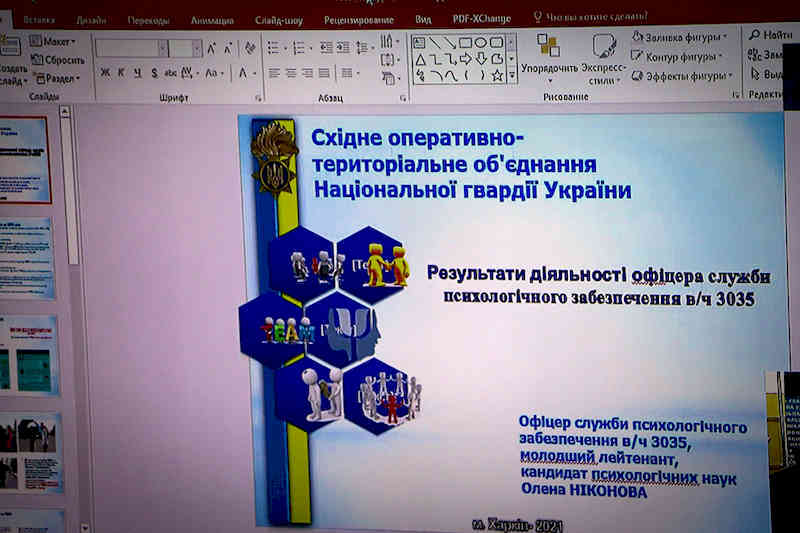The image size is (800, 533).
Task: Open paragraph dialog launcher in Абзац
Action: coord(403,98)
